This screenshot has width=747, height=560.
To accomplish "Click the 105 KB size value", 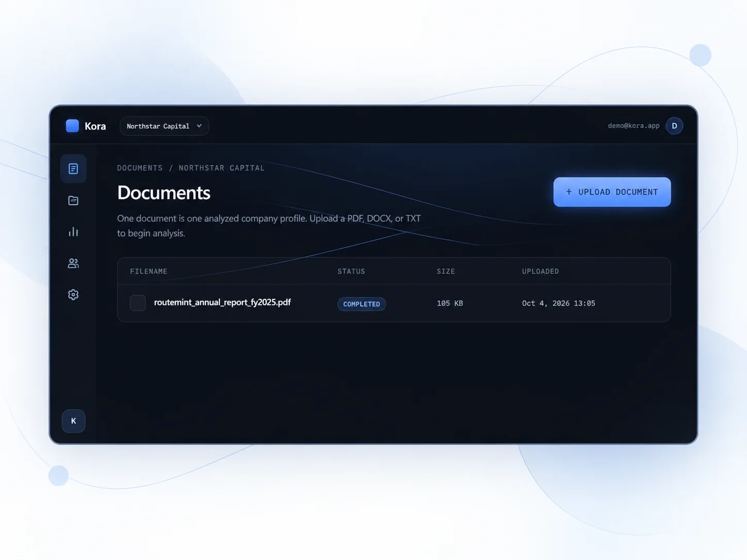I will [x=450, y=303].
